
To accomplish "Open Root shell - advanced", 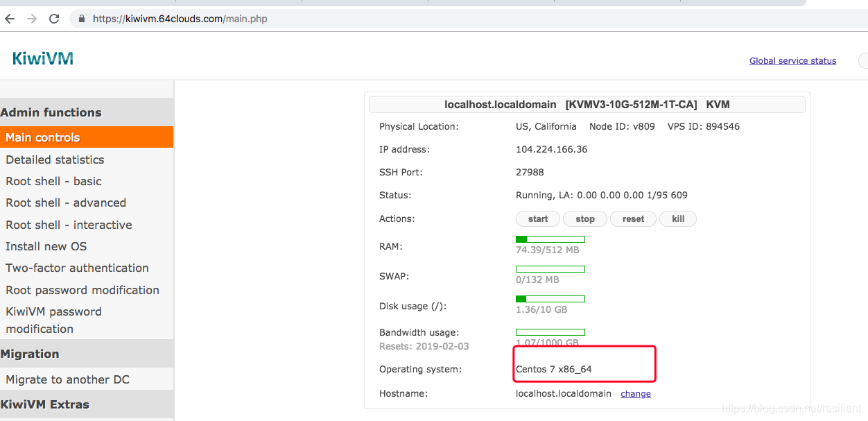I will (x=66, y=203).
